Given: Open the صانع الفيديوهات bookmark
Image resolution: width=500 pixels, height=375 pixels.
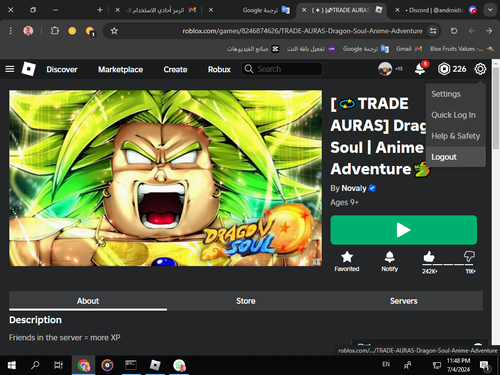Looking at the screenshot, I should pyautogui.click(x=253, y=49).
